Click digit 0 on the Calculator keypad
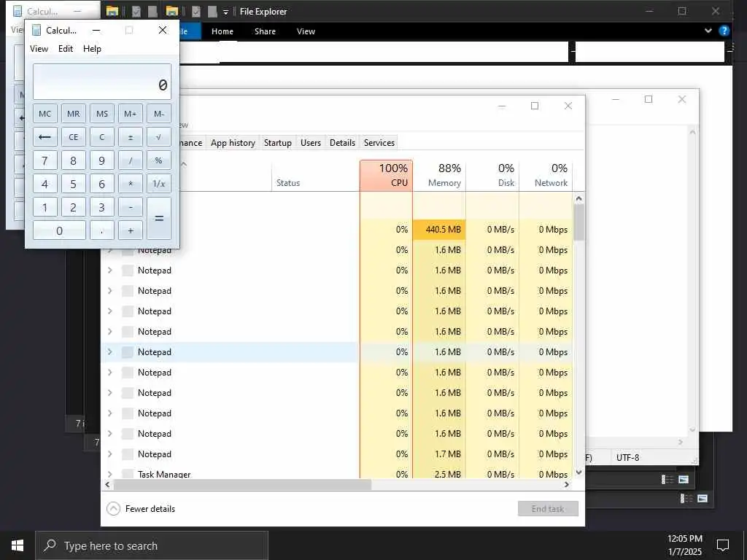This screenshot has height=560, width=747. (x=59, y=230)
